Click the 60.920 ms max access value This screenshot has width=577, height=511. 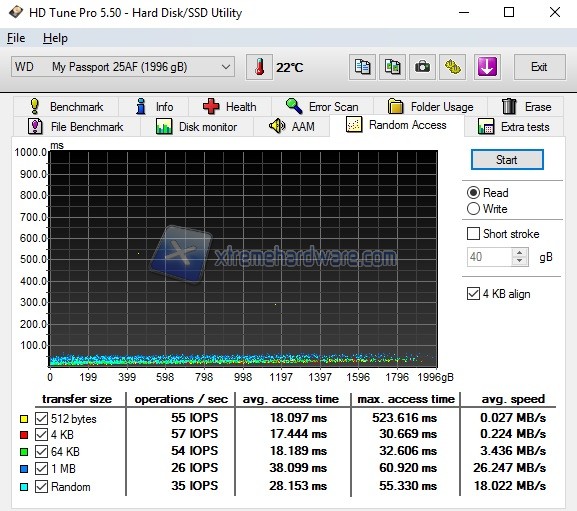tap(408, 468)
